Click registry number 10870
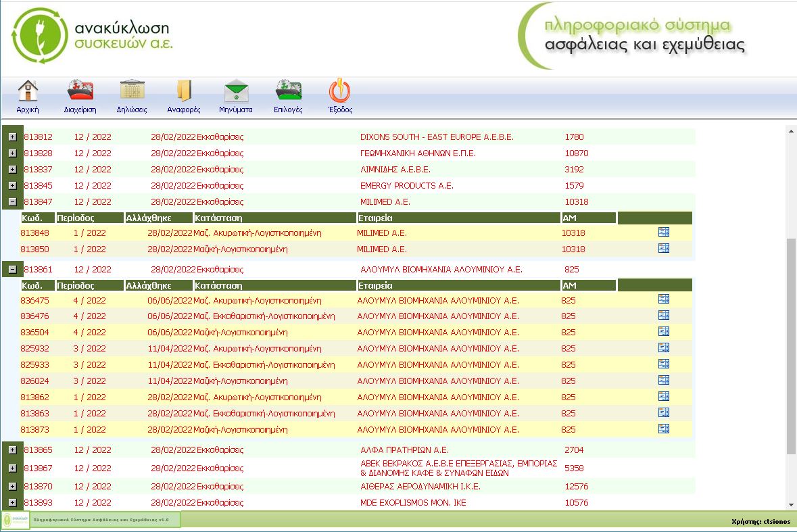The width and height of the screenshot is (797, 532). click(x=577, y=153)
